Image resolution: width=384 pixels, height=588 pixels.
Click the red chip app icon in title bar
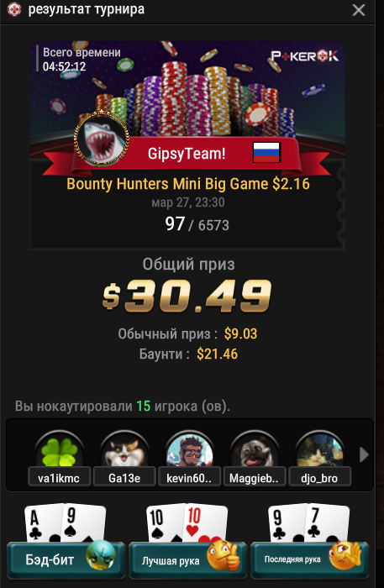click(14, 9)
